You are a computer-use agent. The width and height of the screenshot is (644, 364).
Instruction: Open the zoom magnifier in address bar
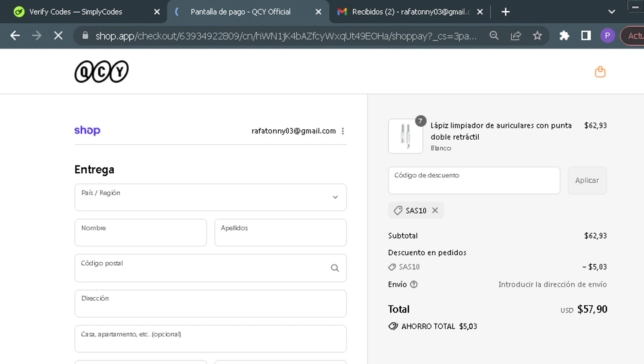(x=494, y=36)
